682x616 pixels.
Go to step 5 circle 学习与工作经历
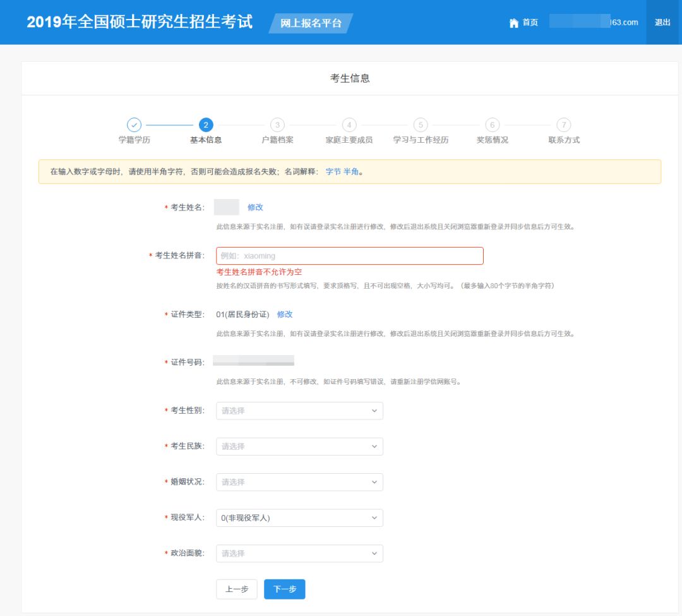coord(421,125)
